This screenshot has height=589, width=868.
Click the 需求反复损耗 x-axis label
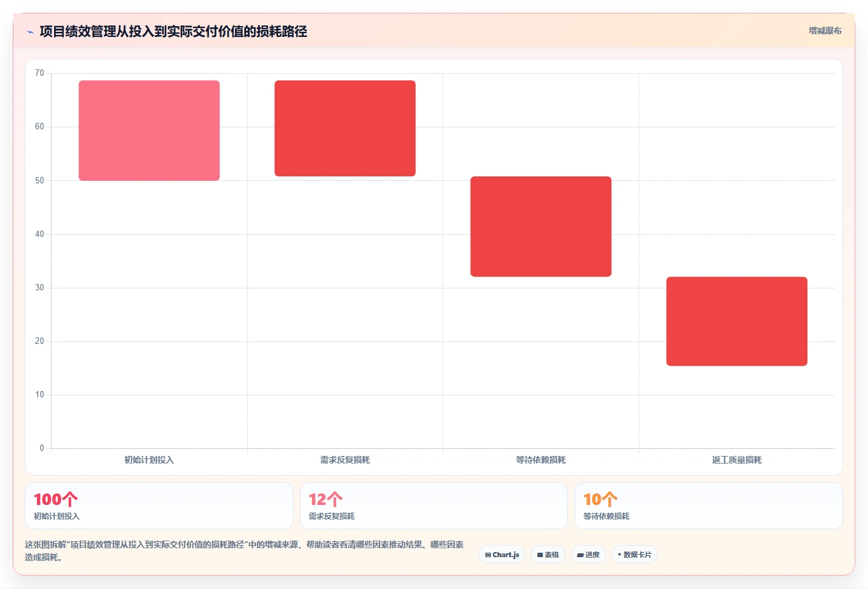tap(345, 460)
